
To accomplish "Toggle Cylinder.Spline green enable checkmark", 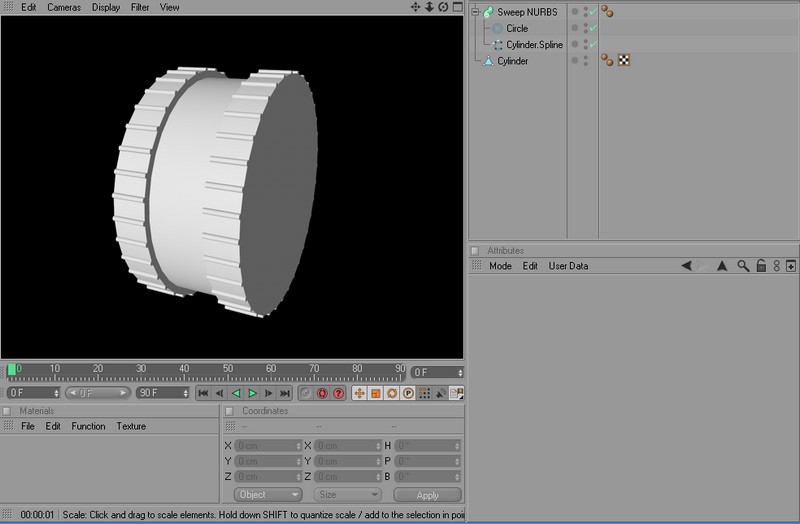I will (x=593, y=44).
